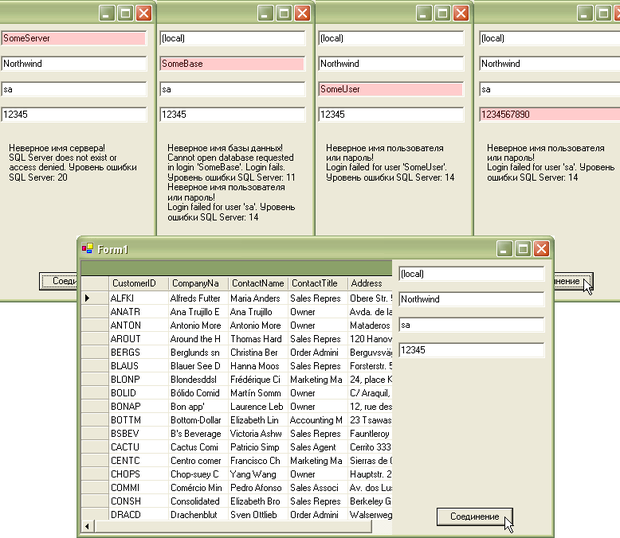620x538 pixels.
Task: Click the Alfreds Futter company cell
Action: tap(198, 298)
